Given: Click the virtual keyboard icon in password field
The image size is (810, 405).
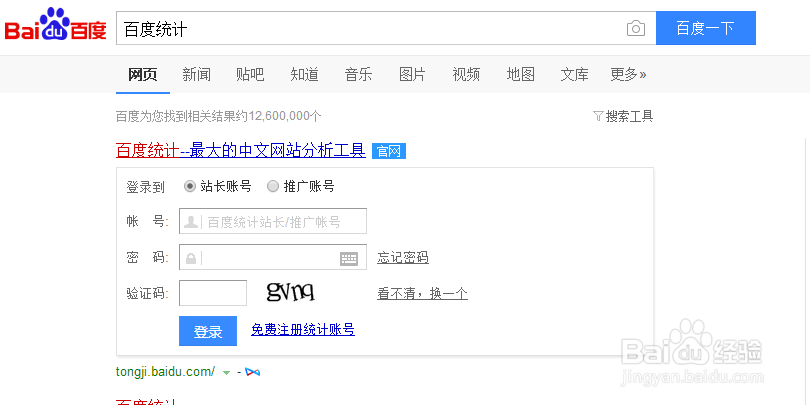Looking at the screenshot, I should (x=349, y=258).
